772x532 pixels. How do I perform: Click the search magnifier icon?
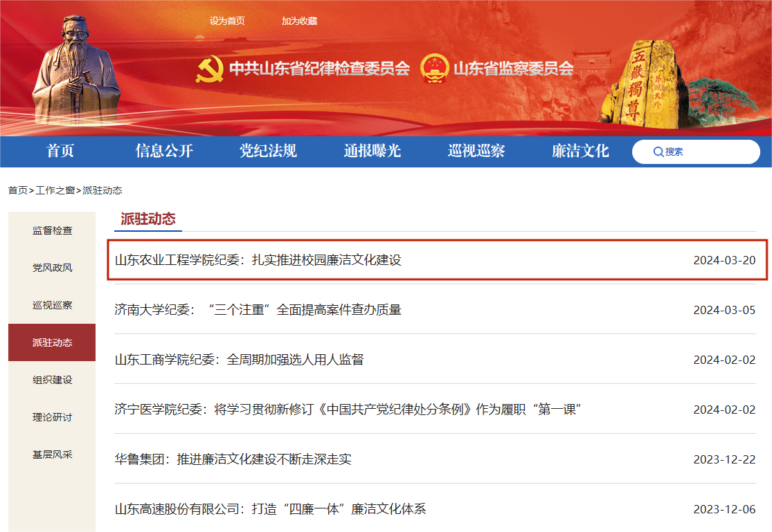tap(658, 152)
